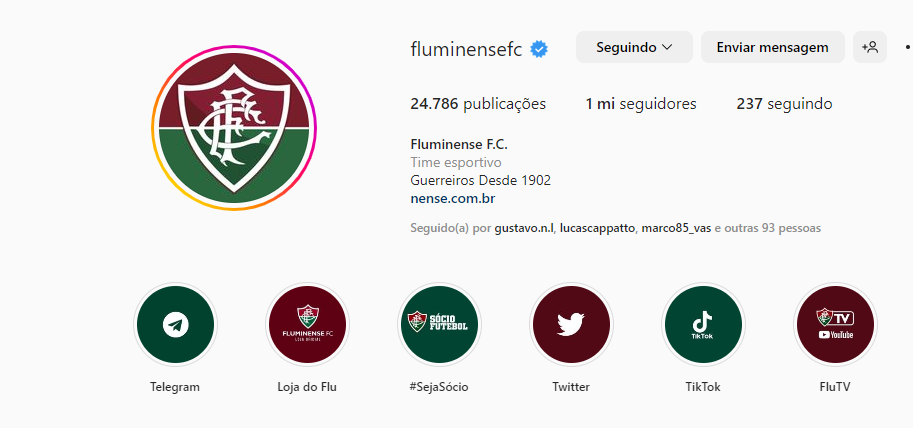Open the more options dots menu

coord(908,47)
